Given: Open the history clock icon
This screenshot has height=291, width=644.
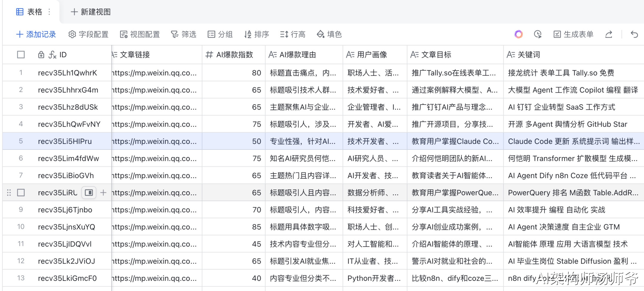Looking at the screenshot, I should coord(538,34).
